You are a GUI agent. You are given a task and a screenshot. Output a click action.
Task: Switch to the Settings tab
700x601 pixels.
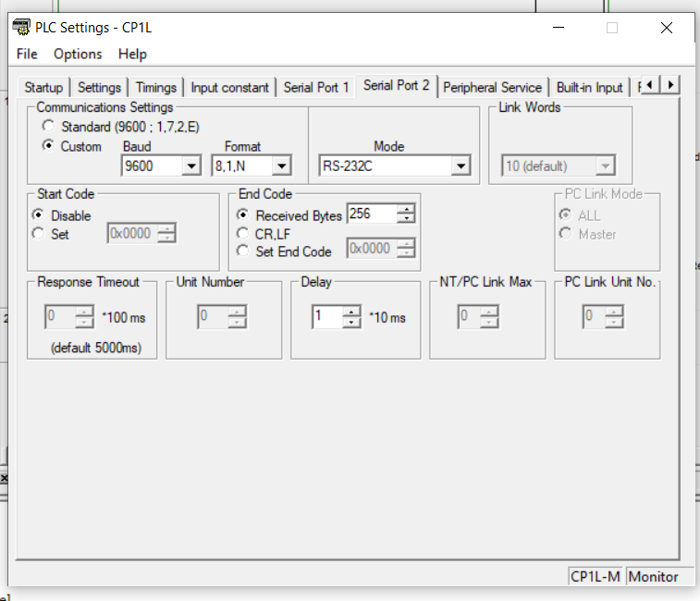[x=99, y=88]
